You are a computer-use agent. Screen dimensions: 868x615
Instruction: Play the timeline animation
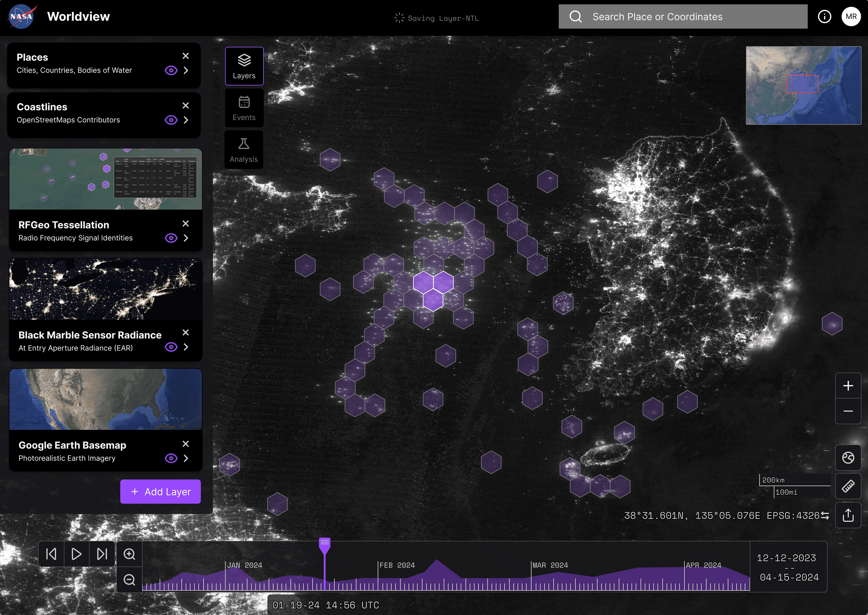77,554
